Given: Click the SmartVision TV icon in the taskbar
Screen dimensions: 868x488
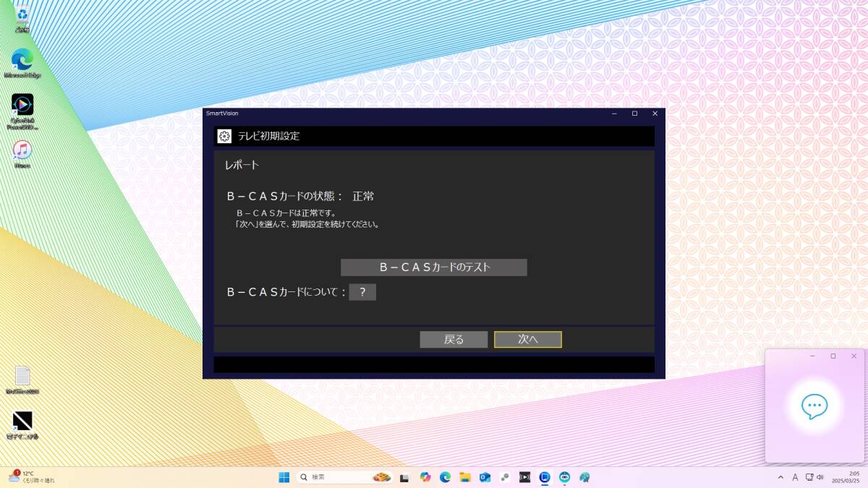Looking at the screenshot, I should (545, 477).
